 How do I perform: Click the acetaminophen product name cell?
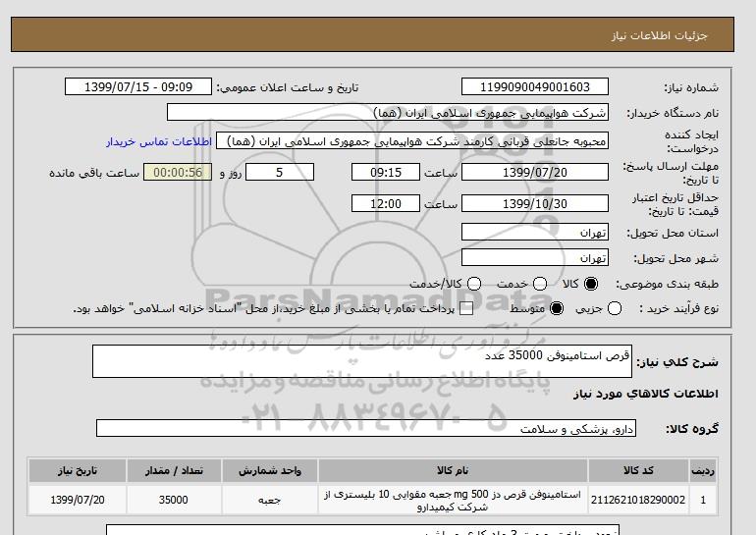point(453,501)
